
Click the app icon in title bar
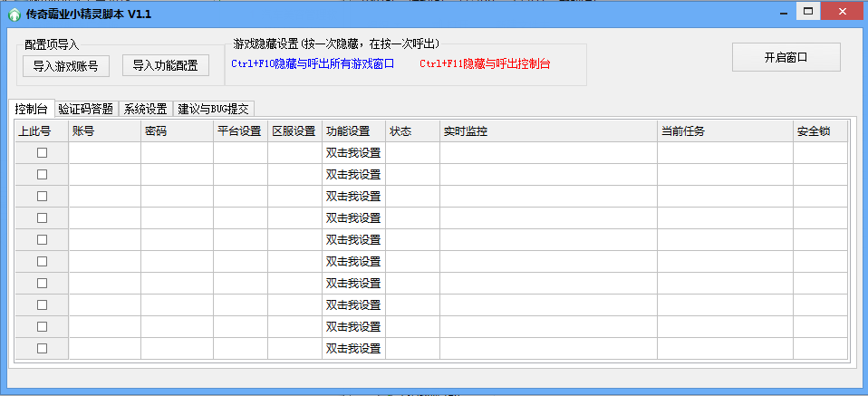point(14,13)
